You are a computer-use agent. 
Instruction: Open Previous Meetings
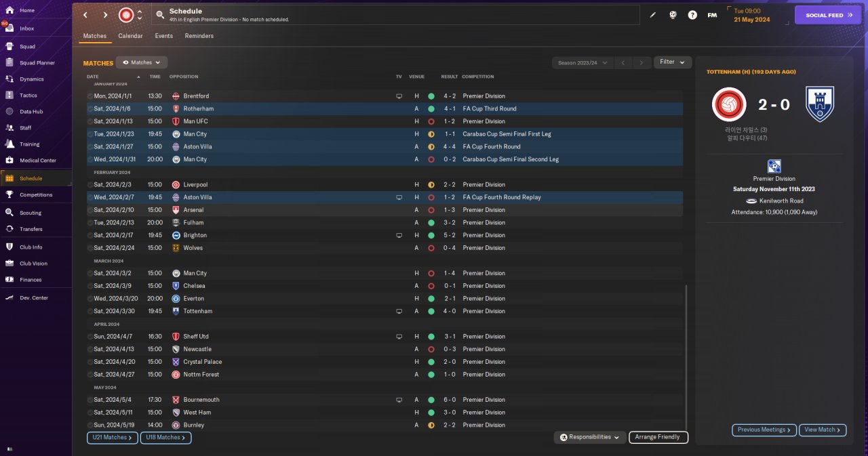pyautogui.click(x=764, y=430)
